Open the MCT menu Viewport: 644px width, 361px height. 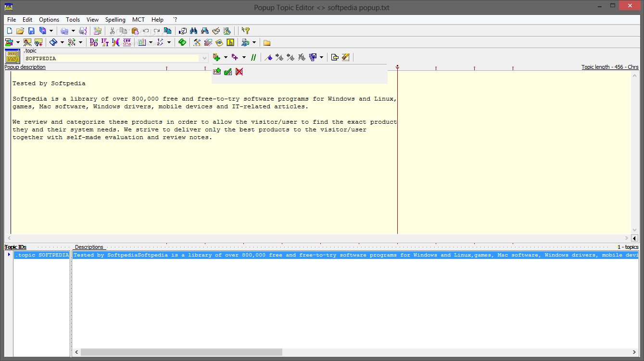[139, 20]
